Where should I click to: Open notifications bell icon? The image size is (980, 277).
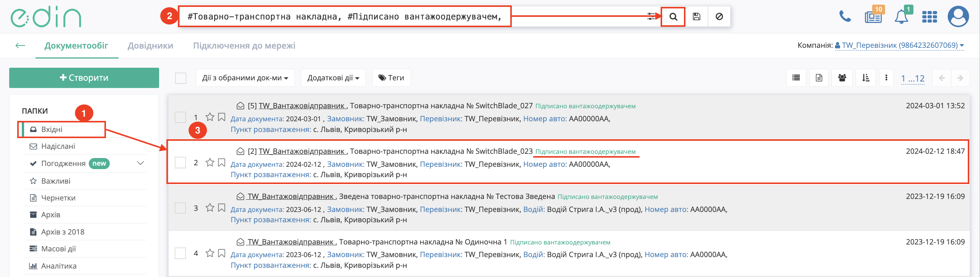click(x=901, y=17)
